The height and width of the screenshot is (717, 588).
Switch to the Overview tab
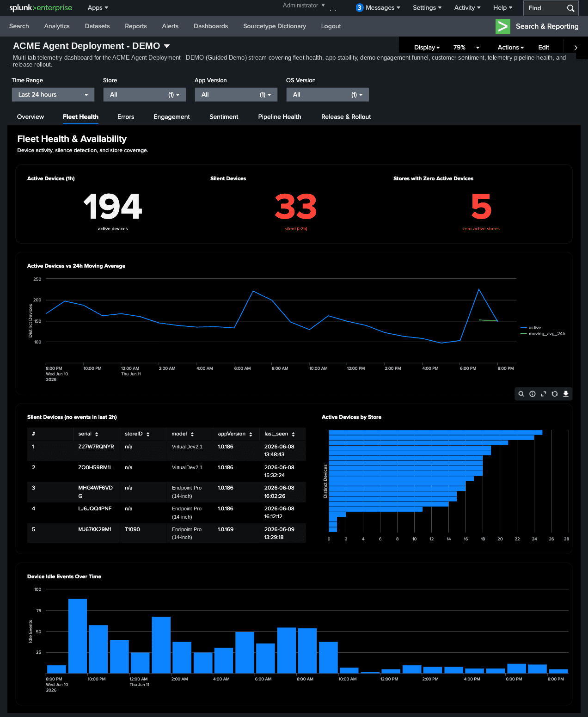31,117
